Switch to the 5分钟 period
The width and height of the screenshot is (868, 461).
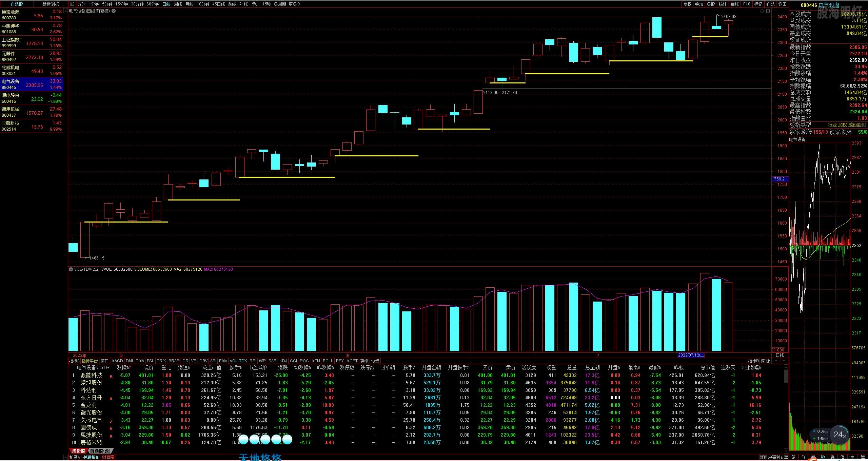[107, 4]
